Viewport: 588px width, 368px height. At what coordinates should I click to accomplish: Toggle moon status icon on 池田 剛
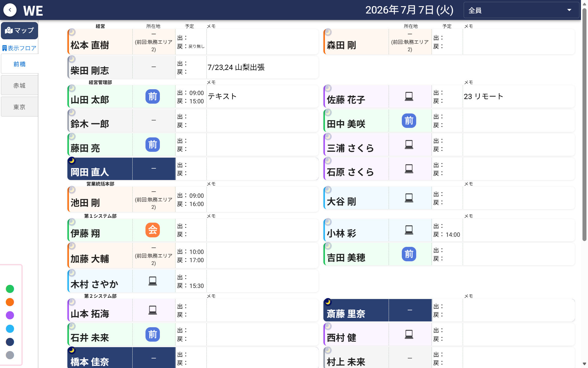pos(72,190)
